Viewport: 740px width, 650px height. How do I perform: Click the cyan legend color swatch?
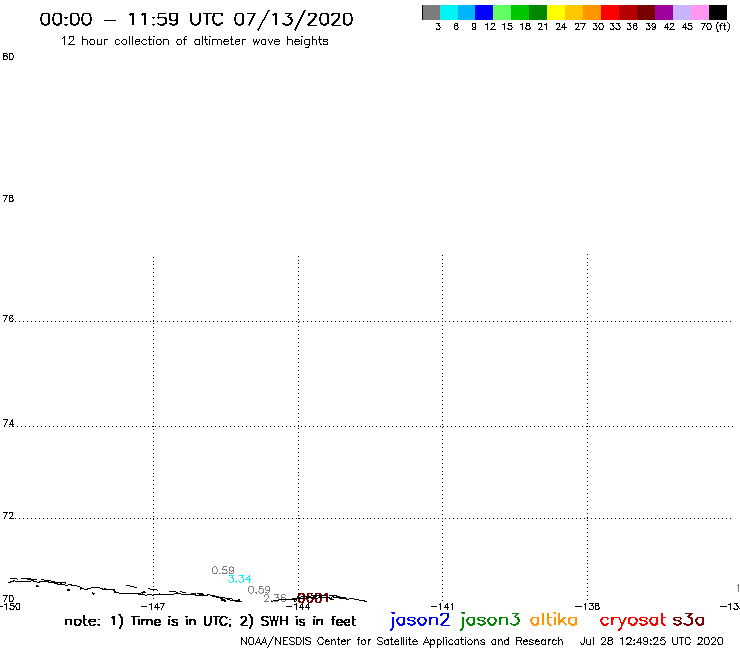click(x=449, y=12)
